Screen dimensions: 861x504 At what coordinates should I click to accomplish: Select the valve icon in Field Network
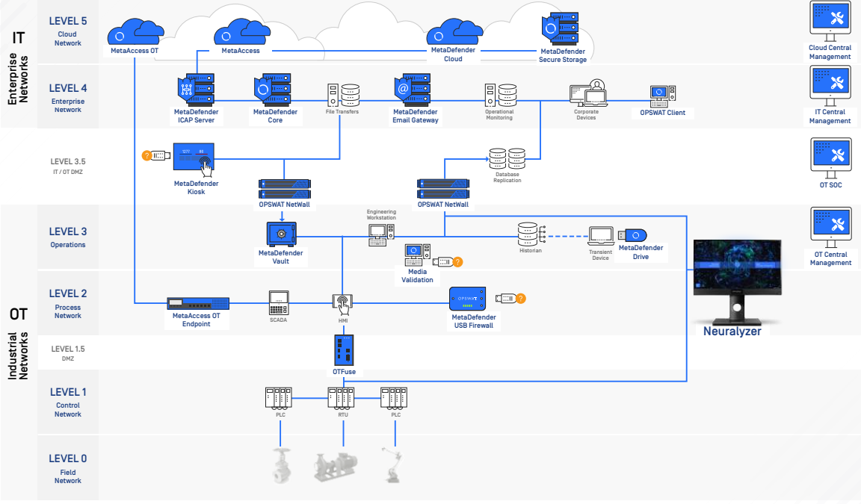point(282,466)
